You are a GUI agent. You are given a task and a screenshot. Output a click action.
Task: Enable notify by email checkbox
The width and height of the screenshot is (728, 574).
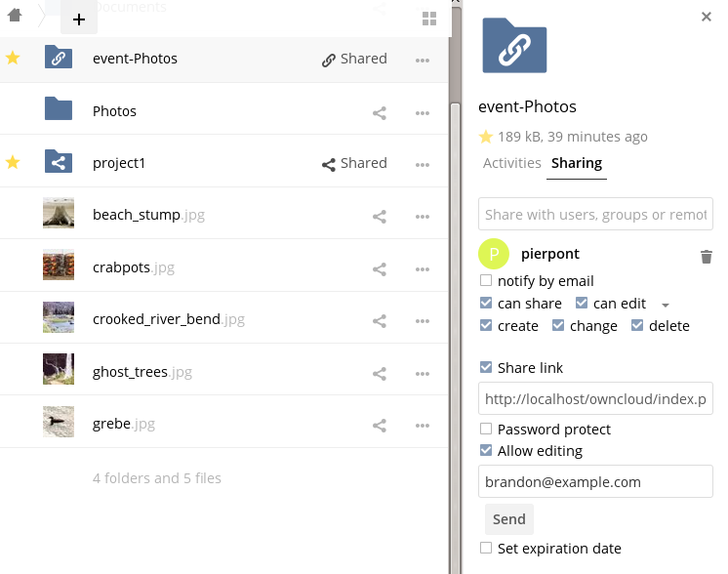pyautogui.click(x=486, y=281)
